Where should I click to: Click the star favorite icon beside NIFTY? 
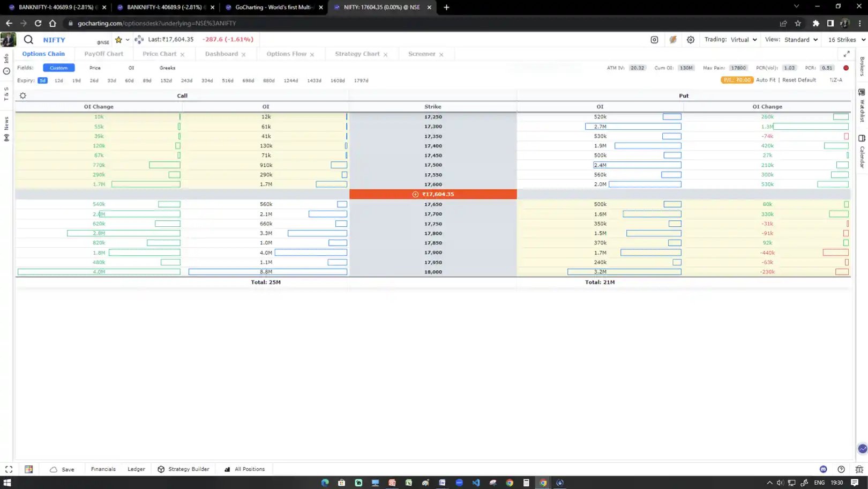(117, 40)
